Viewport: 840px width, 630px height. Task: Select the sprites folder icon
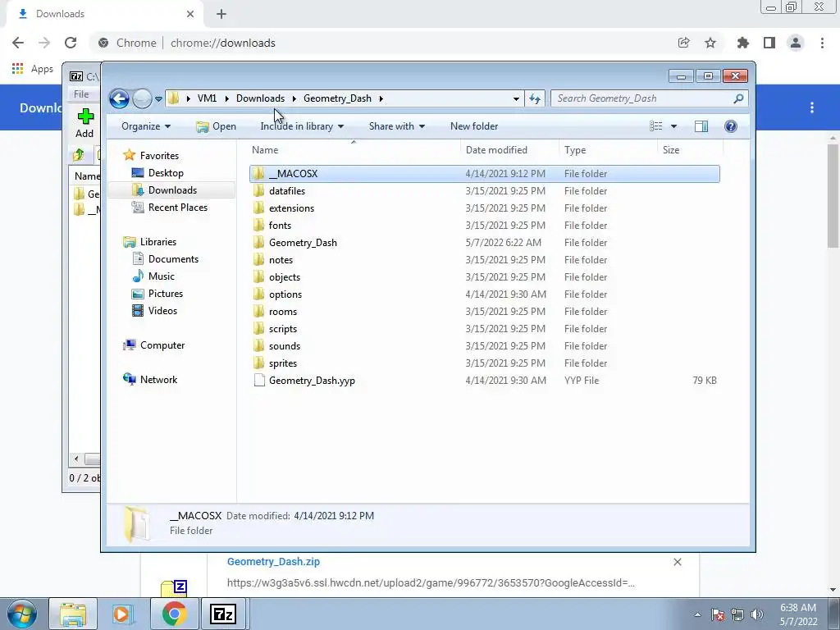258,363
